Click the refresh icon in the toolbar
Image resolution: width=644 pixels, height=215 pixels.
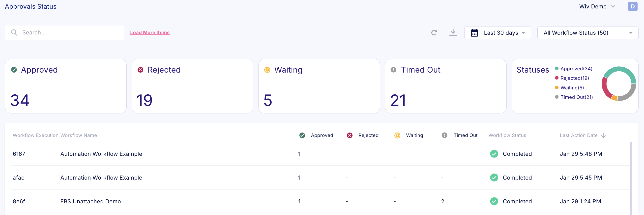[x=434, y=33]
